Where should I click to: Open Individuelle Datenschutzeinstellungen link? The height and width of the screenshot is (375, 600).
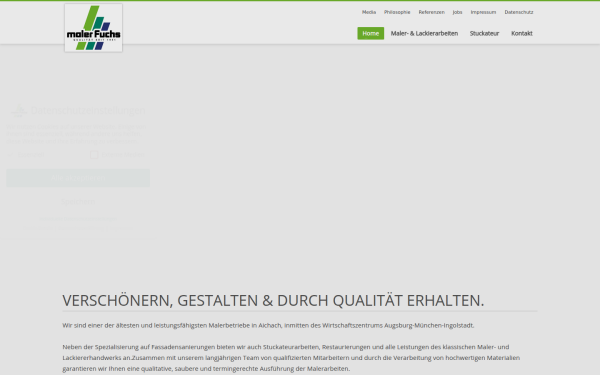tap(78, 219)
